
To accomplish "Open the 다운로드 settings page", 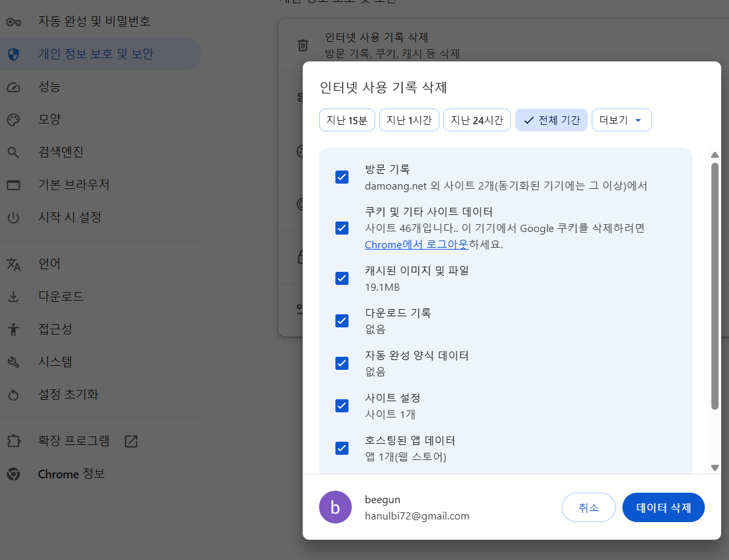I will tap(101, 297).
